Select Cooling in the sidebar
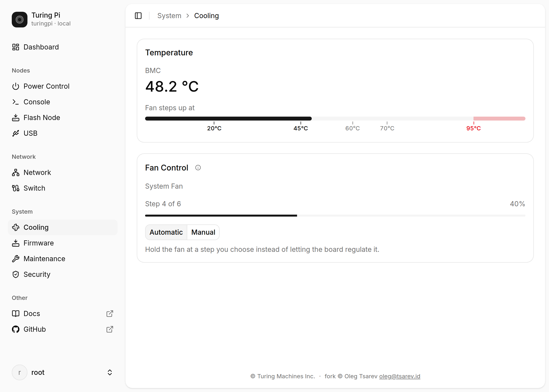 [x=63, y=227]
